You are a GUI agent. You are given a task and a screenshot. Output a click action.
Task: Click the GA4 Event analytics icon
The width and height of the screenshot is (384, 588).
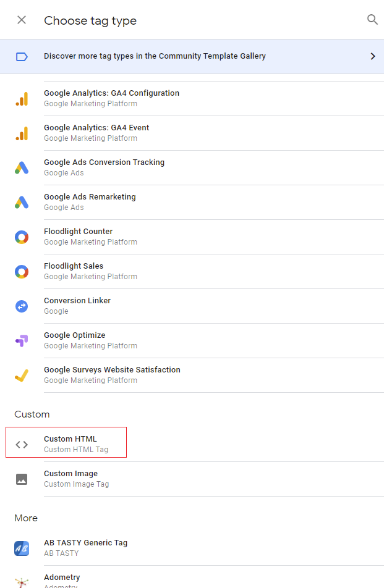tap(22, 133)
